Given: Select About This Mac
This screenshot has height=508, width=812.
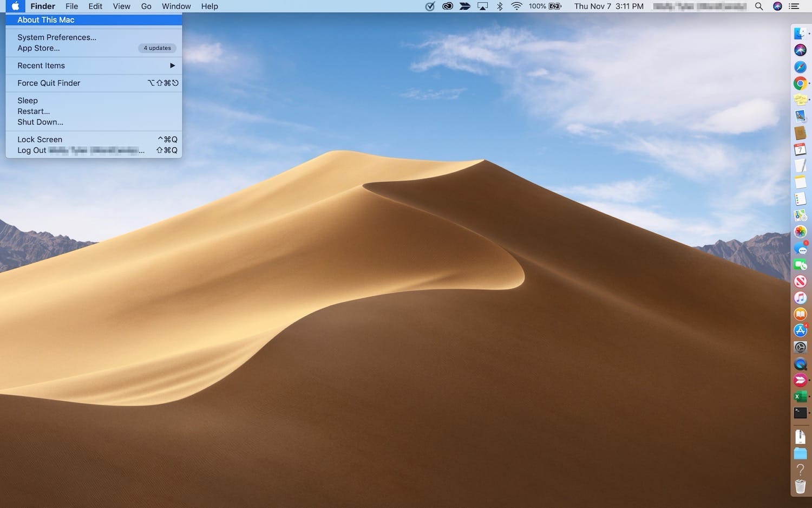Looking at the screenshot, I should pos(45,19).
